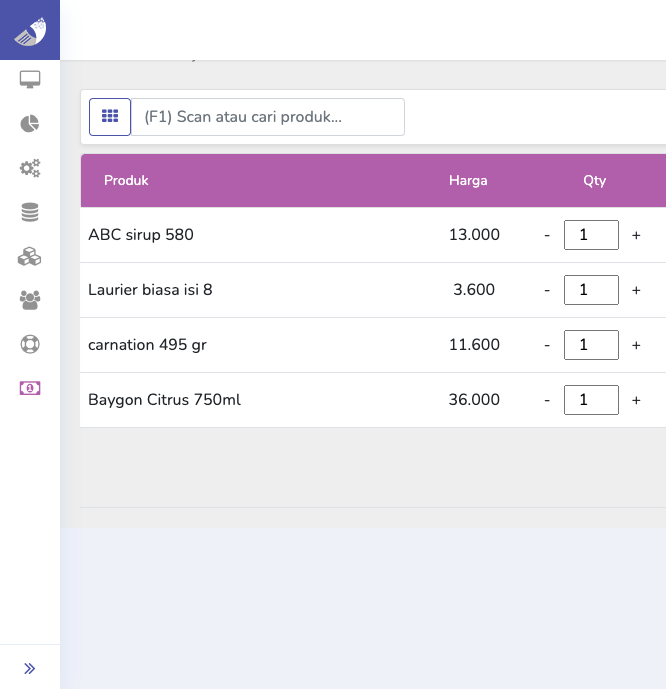666x689 pixels.
Task: Decrease quantity for ABC sirup 580
Action: click(547, 235)
